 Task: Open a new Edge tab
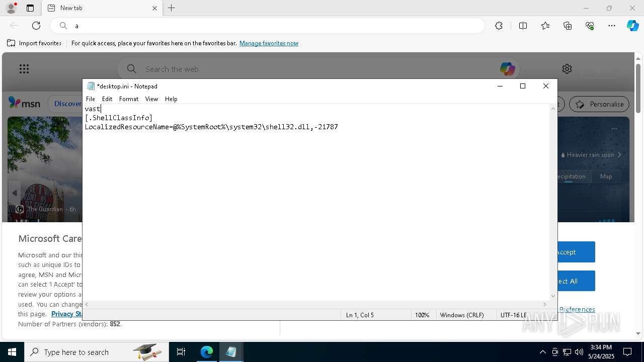click(172, 8)
